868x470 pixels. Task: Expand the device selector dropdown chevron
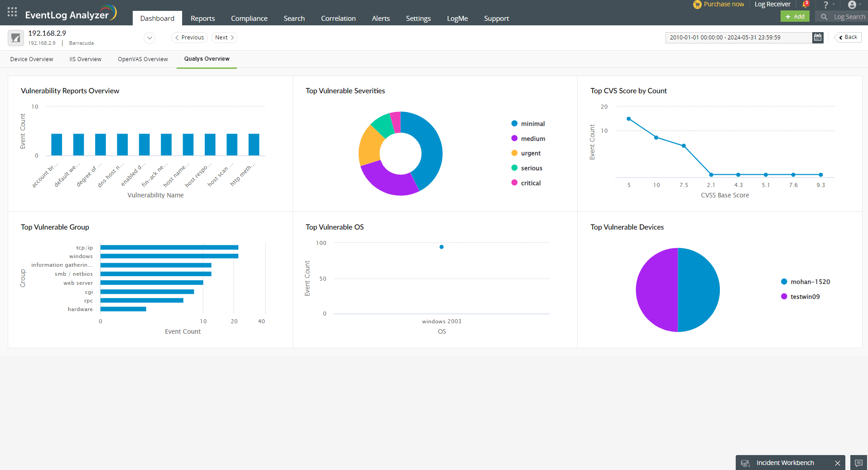[x=149, y=38]
